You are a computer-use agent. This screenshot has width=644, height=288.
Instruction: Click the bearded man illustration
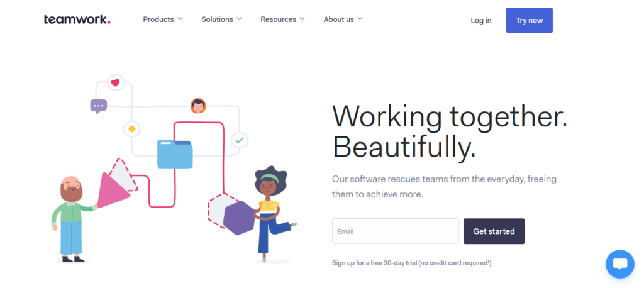72,219
